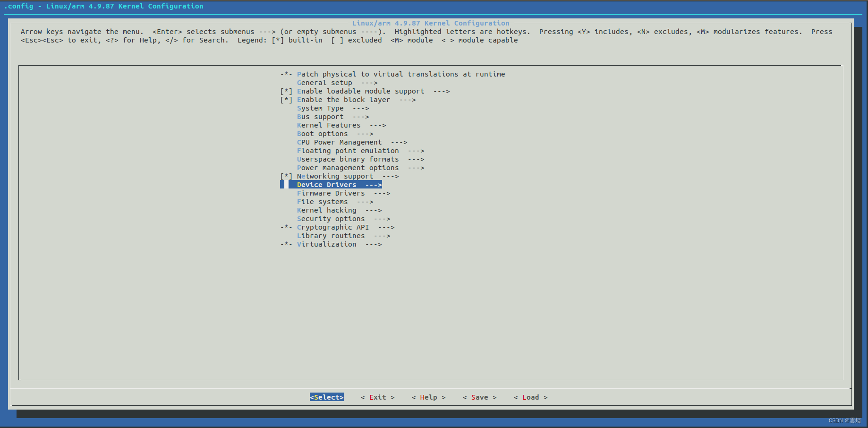Screen dimensions: 868x428
Task: Expand the Kernel Features submenu
Action: 329,125
